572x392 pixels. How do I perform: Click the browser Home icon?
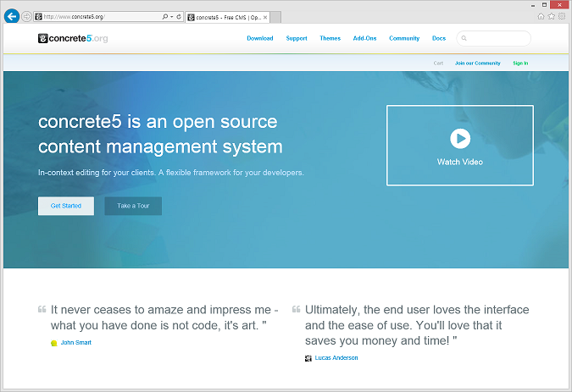(x=541, y=16)
